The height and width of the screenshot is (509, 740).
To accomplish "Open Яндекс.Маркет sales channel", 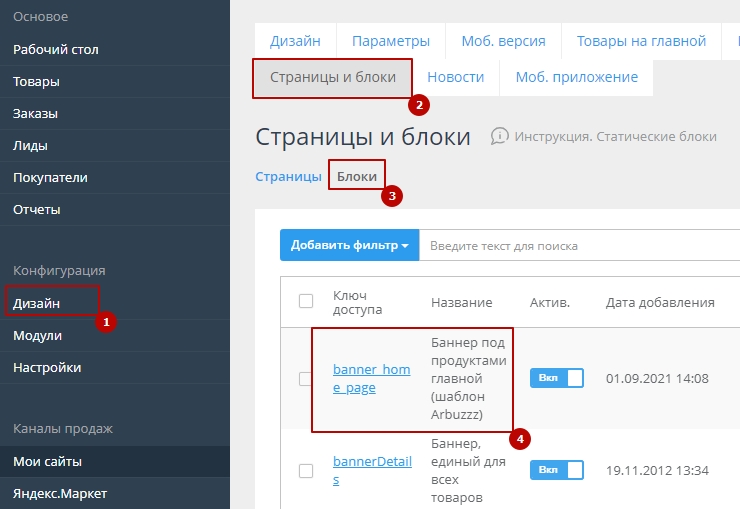I will 59,493.
